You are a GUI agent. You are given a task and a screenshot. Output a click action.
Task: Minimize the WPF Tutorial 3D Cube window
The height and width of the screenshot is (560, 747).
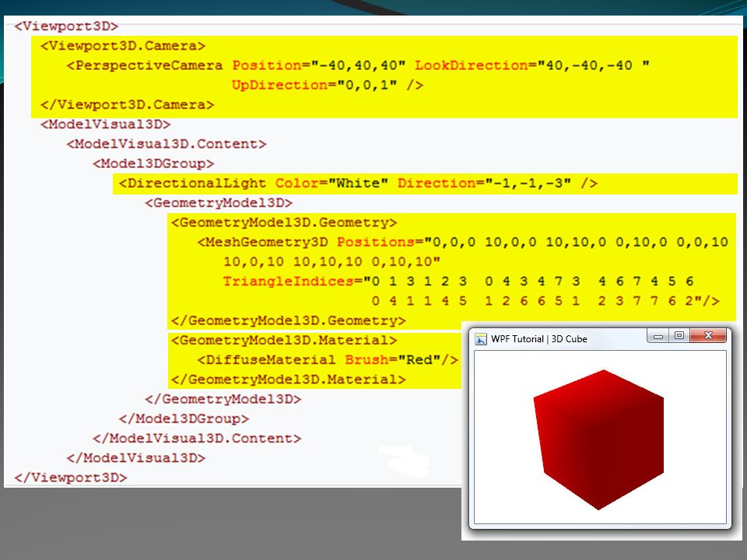point(658,336)
